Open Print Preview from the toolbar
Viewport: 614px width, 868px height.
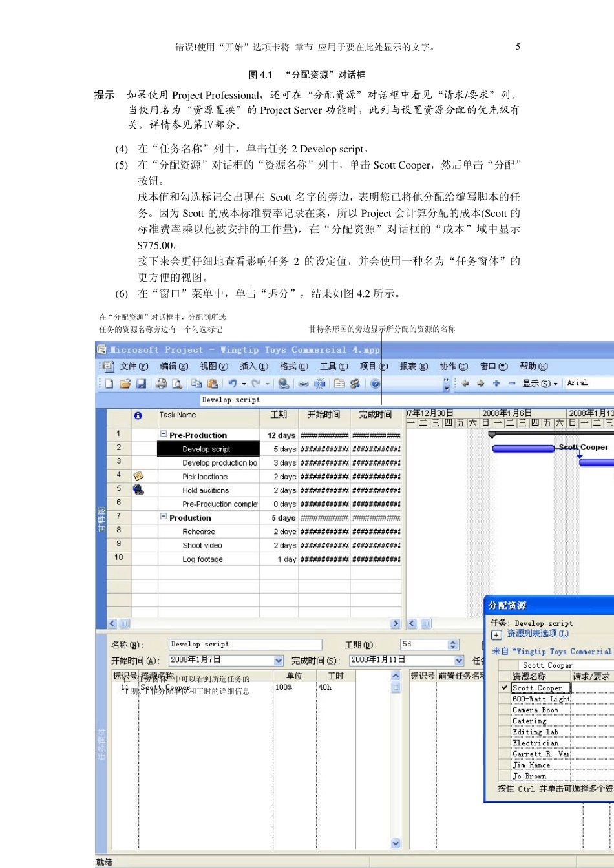[x=176, y=384]
